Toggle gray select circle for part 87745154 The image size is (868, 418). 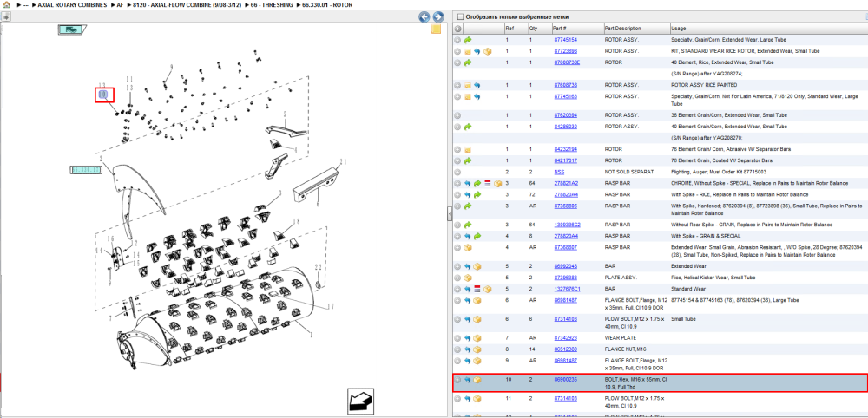click(x=457, y=41)
